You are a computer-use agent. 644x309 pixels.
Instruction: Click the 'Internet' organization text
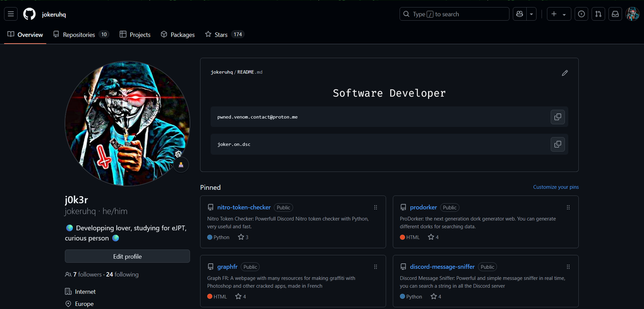[86, 291]
